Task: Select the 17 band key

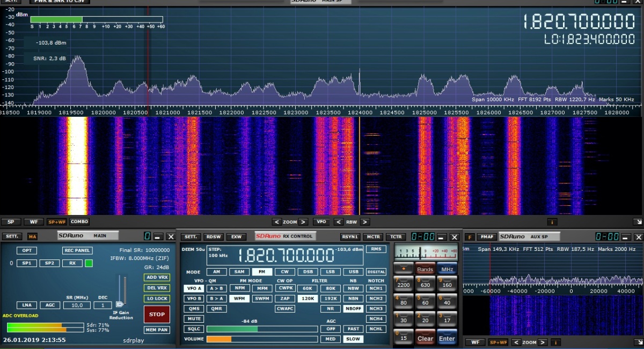Action: coord(447,320)
